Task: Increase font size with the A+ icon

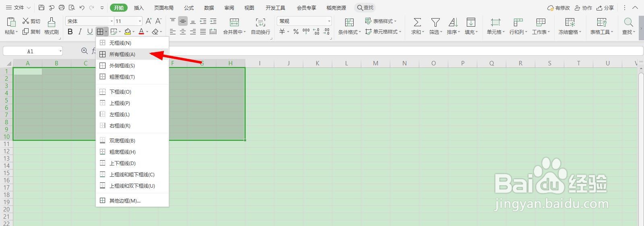Action: [148, 21]
